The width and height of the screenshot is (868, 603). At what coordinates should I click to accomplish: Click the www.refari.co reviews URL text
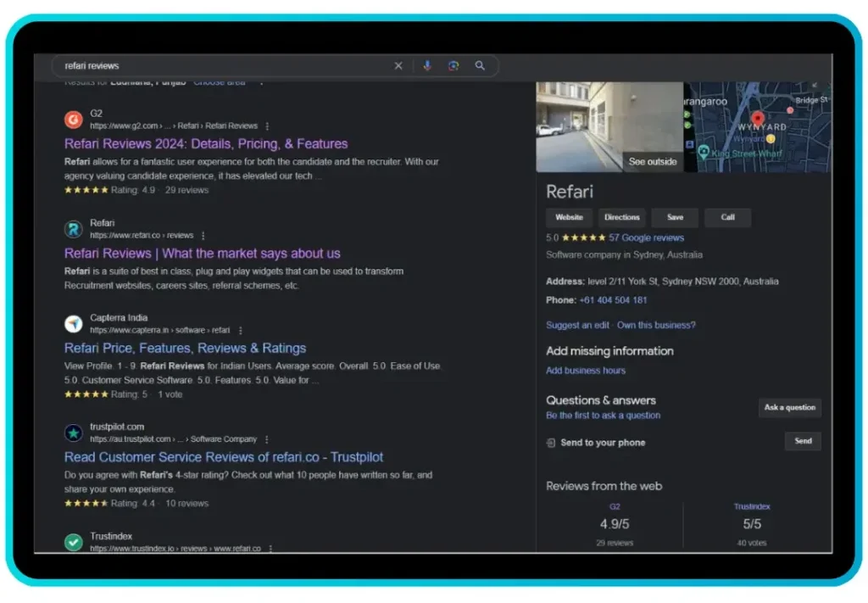pyautogui.click(x=142, y=236)
